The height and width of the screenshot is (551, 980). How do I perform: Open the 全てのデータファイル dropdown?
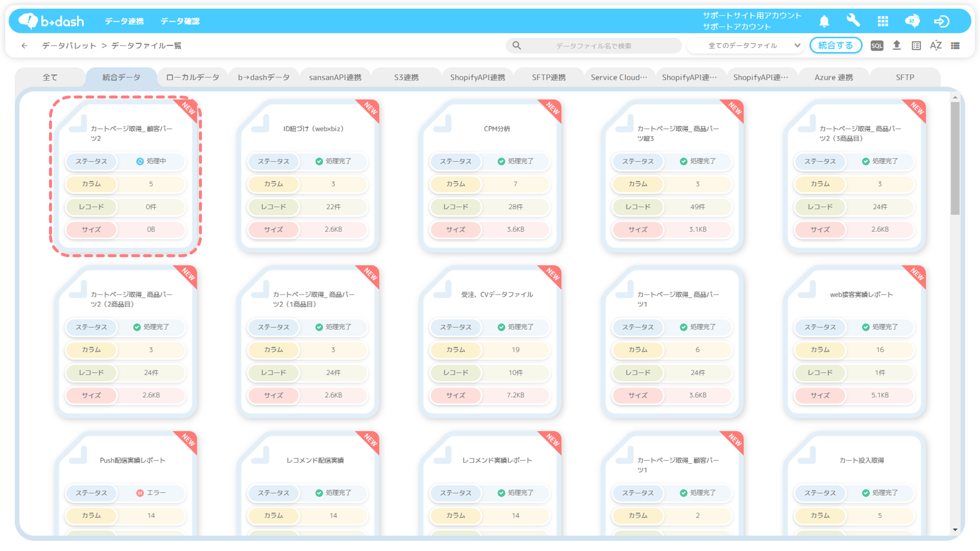pos(746,46)
